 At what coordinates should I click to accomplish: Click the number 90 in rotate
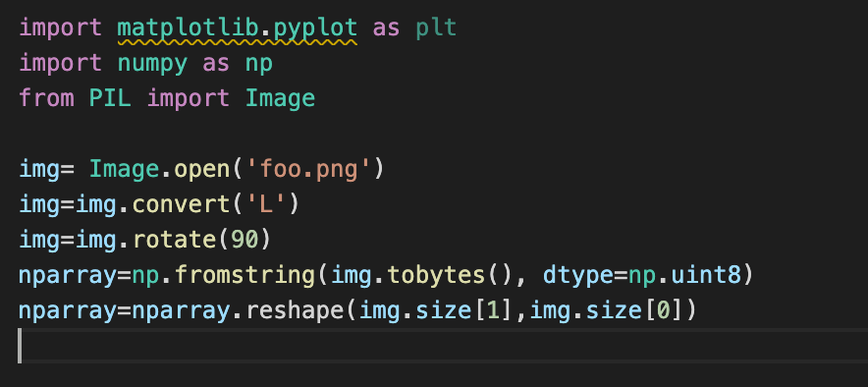click(244, 240)
